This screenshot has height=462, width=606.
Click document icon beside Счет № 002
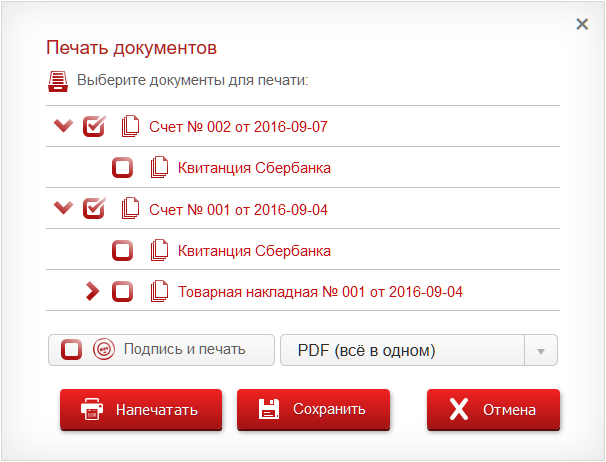pos(130,126)
